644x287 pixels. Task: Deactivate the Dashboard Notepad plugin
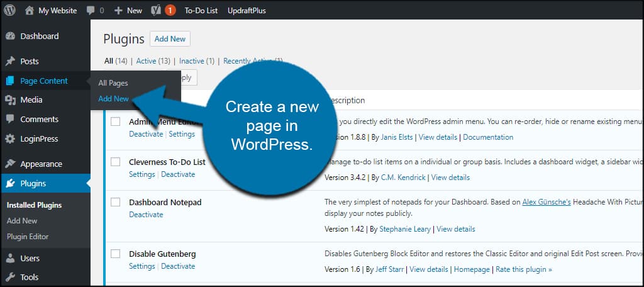pyautogui.click(x=146, y=215)
